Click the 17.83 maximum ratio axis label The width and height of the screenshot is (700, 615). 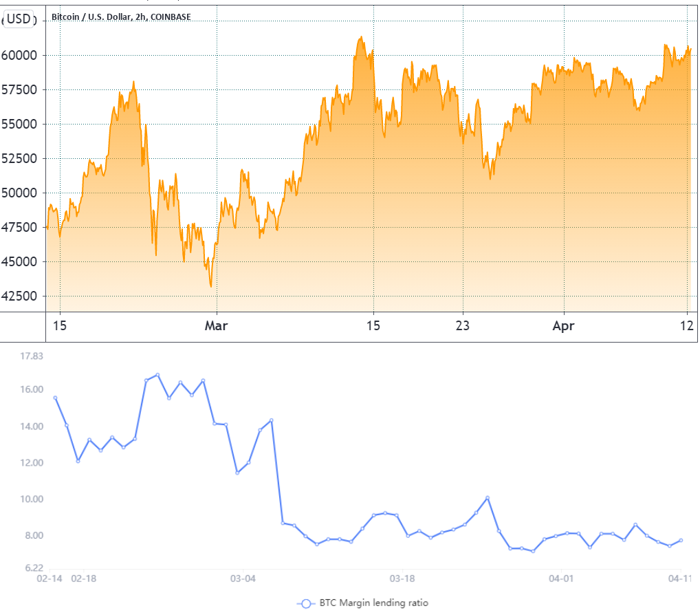point(32,356)
